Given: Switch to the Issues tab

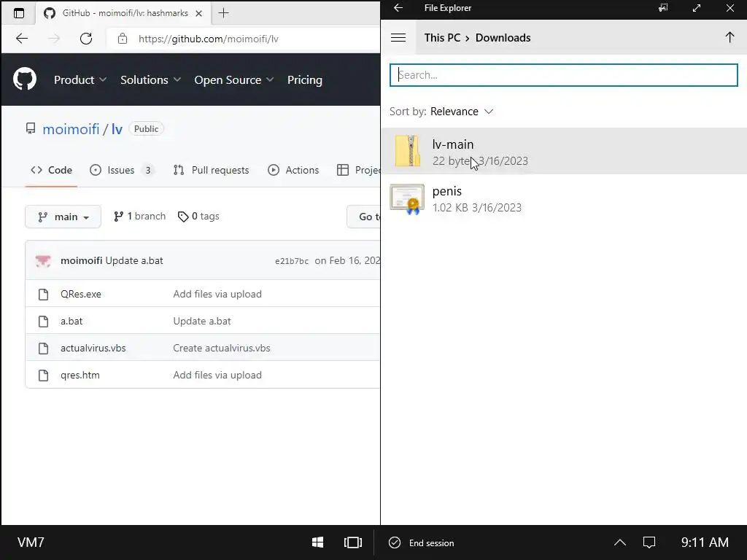Looking at the screenshot, I should pos(122,170).
